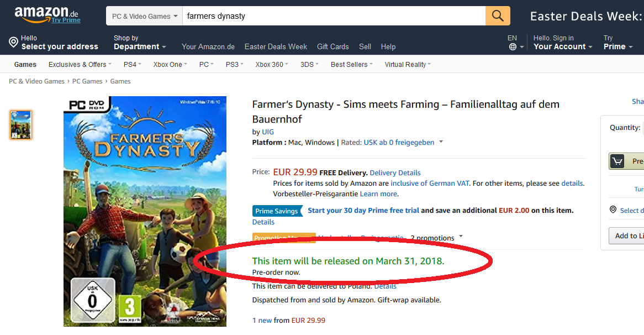Select the small product thumbnail image
644x335 pixels.
(20, 125)
